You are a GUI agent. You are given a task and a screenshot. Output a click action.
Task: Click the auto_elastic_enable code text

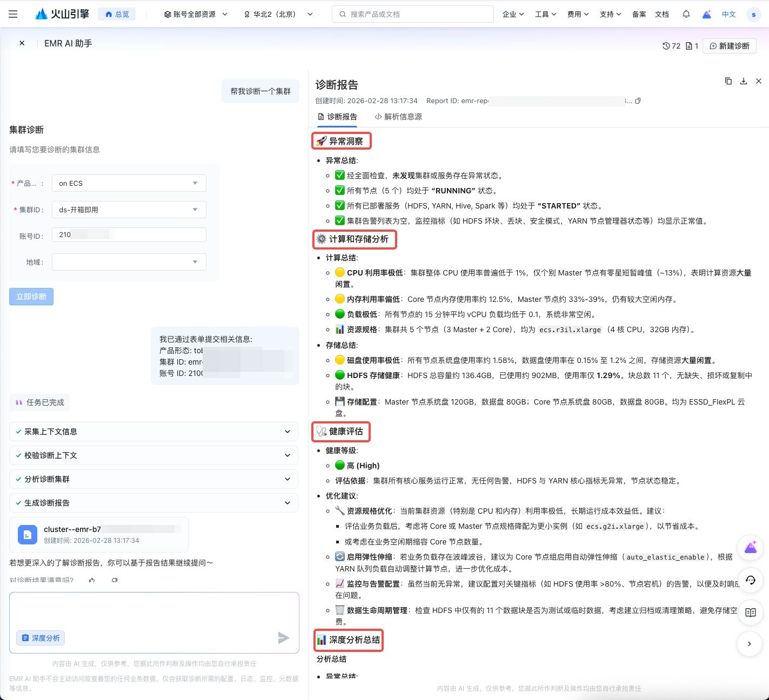665,557
